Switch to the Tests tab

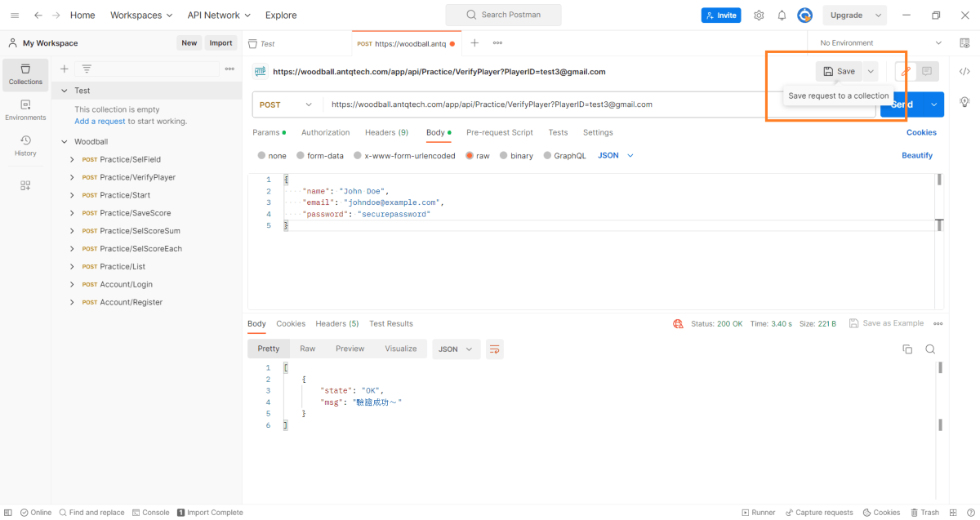tap(558, 132)
